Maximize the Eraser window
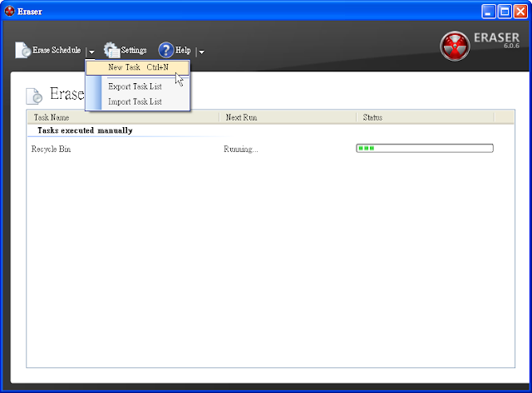The height and width of the screenshot is (393, 532). click(x=505, y=12)
